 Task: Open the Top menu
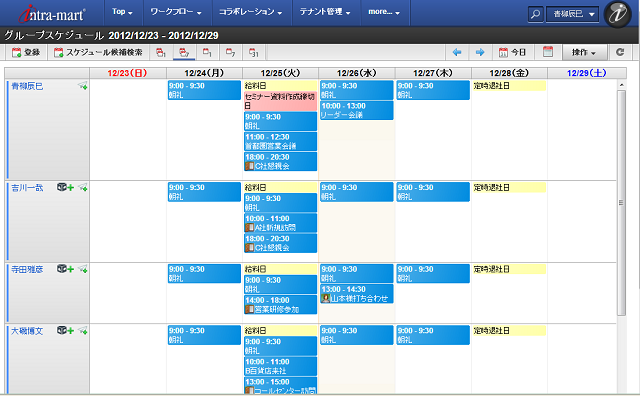122,12
